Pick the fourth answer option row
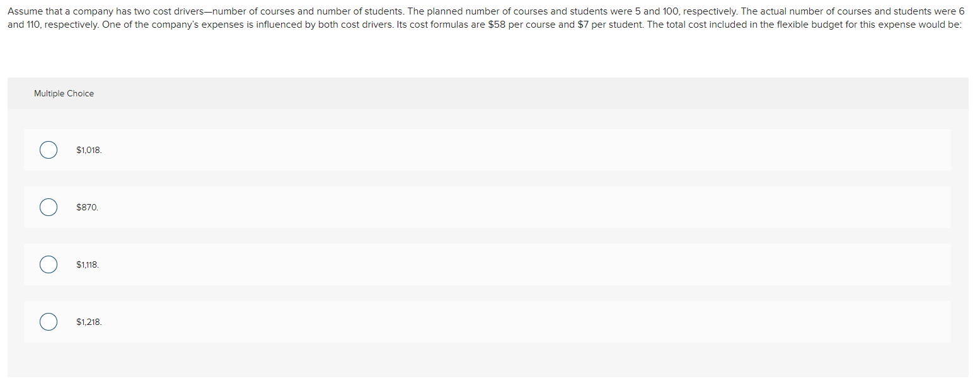The height and width of the screenshot is (386, 980). click(487, 321)
